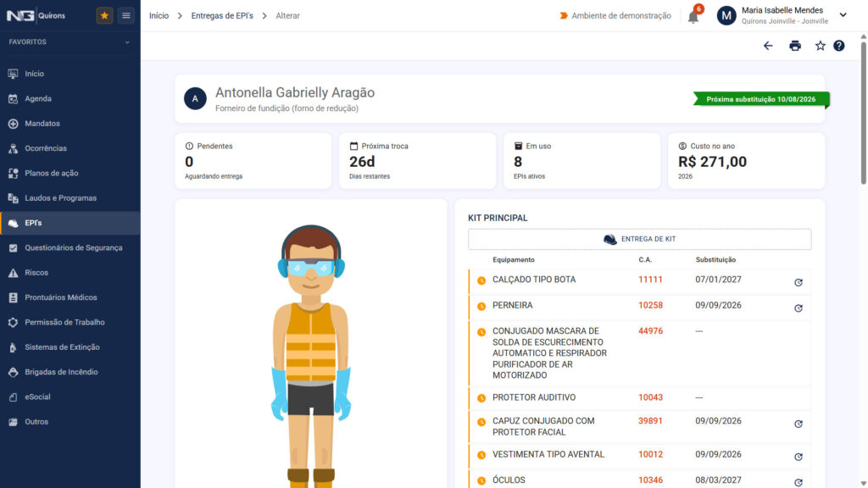868x488 pixels.
Task: Click the replace icon for VESTIMENTA TIPO AVENTAL
Action: [x=798, y=457]
